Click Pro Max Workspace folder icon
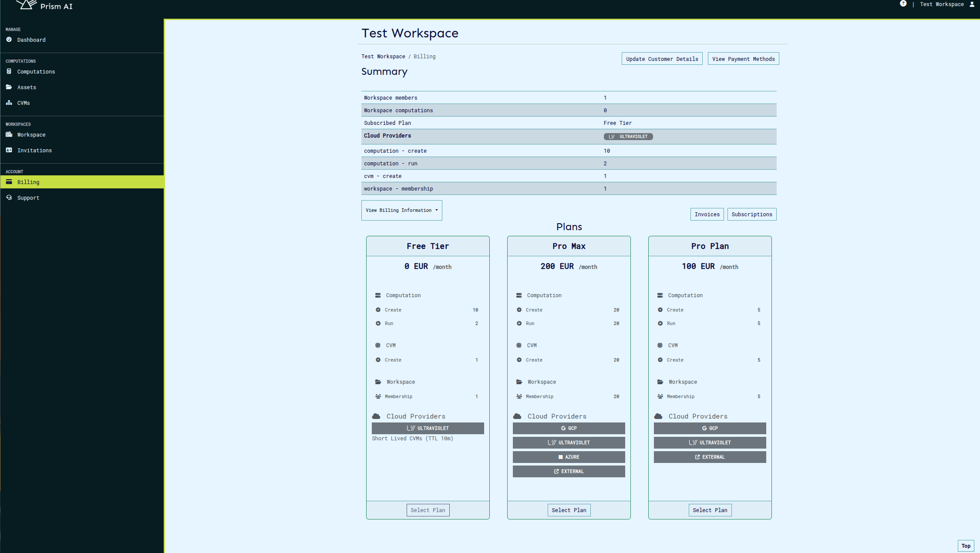This screenshot has height=553, width=980. click(x=519, y=382)
